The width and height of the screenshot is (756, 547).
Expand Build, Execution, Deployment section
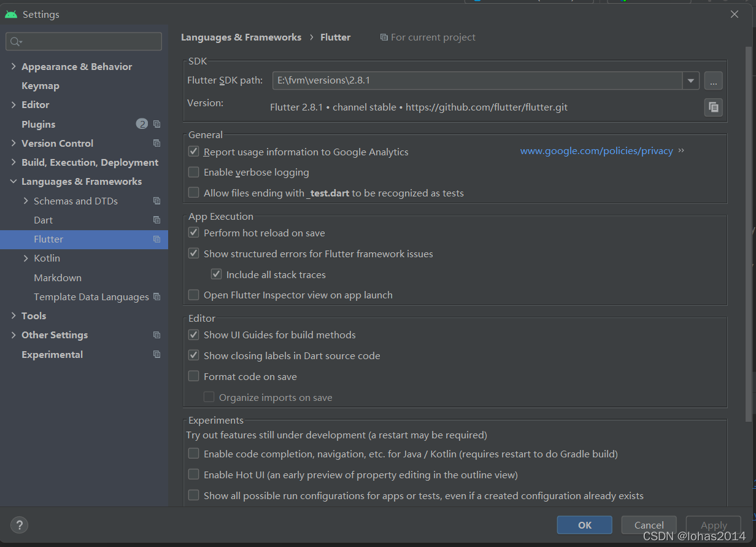[13, 162]
